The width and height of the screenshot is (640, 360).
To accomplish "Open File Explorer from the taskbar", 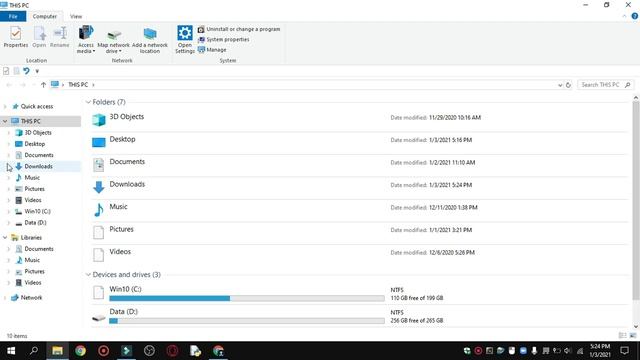I will [57, 351].
